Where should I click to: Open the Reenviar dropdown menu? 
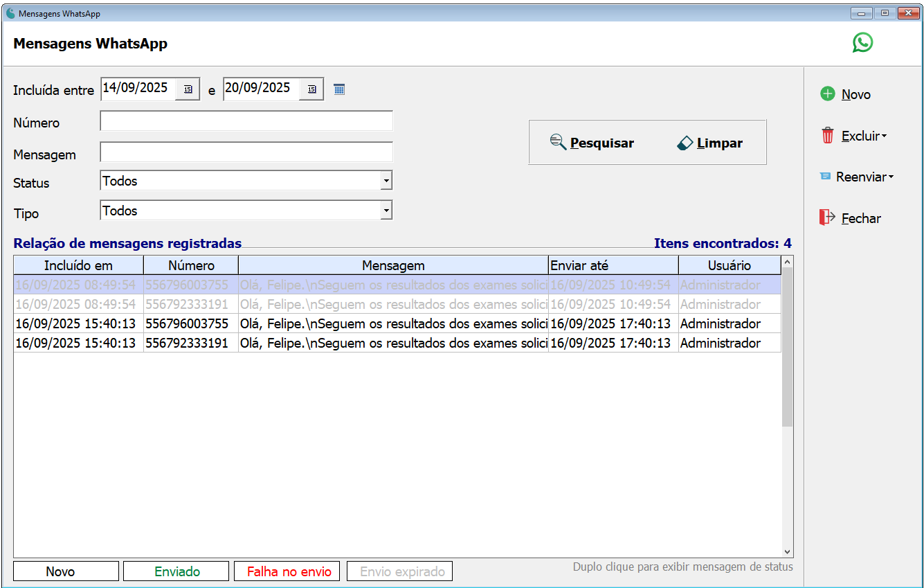click(857, 177)
